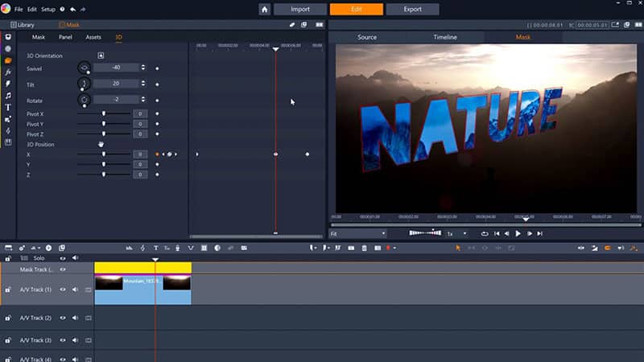Mute audio on A/V Track (1)

coord(75,290)
